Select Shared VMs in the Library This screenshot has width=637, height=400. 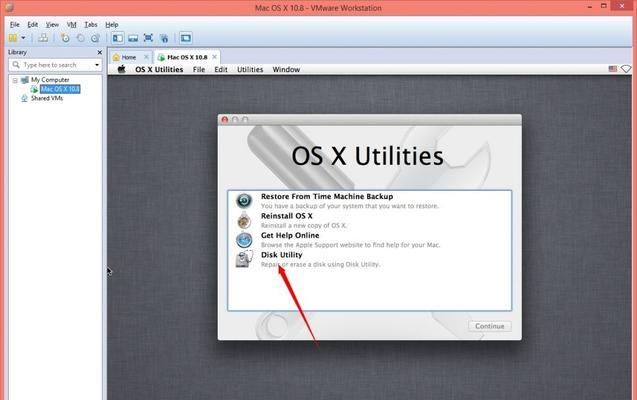pyautogui.click(x=47, y=98)
